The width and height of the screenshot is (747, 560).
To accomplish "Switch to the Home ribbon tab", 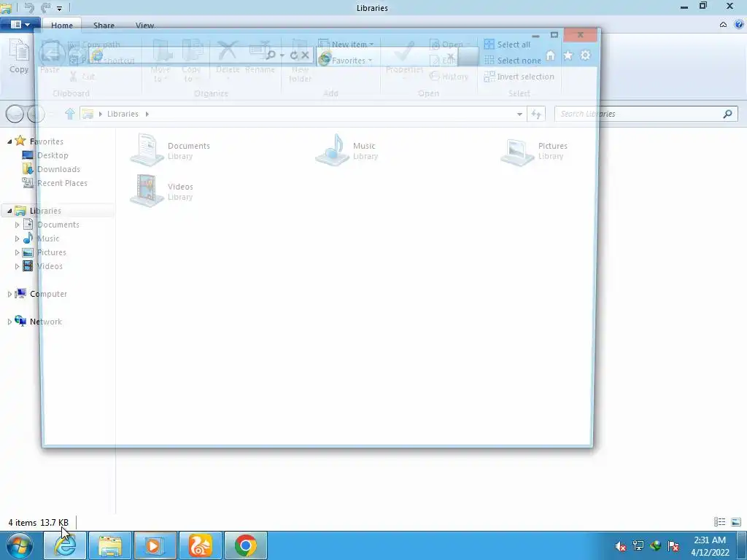I will click(x=62, y=26).
